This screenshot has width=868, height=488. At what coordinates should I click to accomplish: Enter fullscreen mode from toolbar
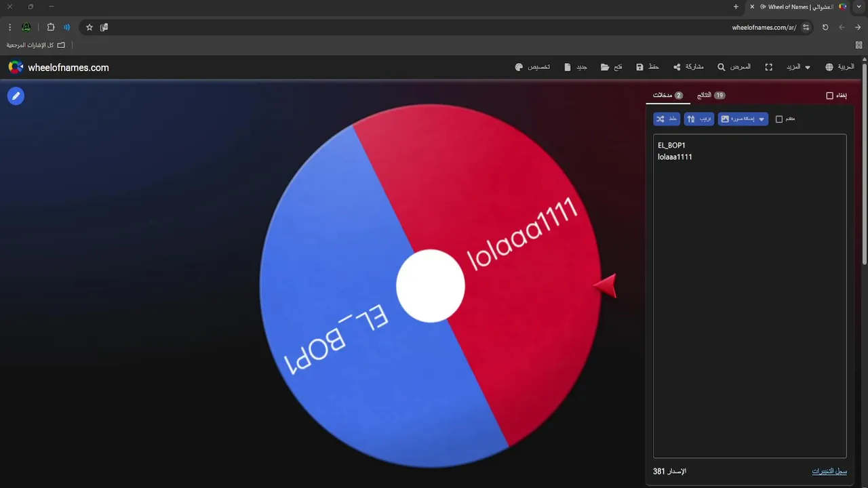pos(769,67)
